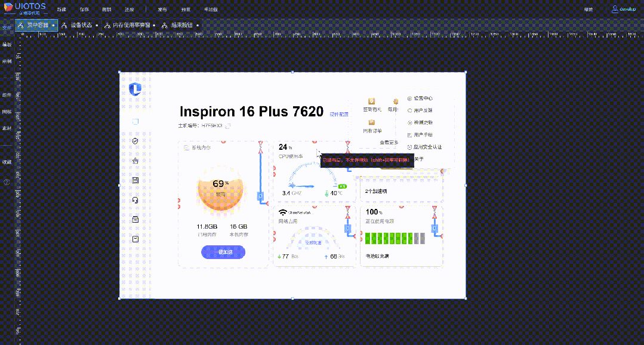
Task: Click the 69% memory usage ball
Action: pos(220,189)
